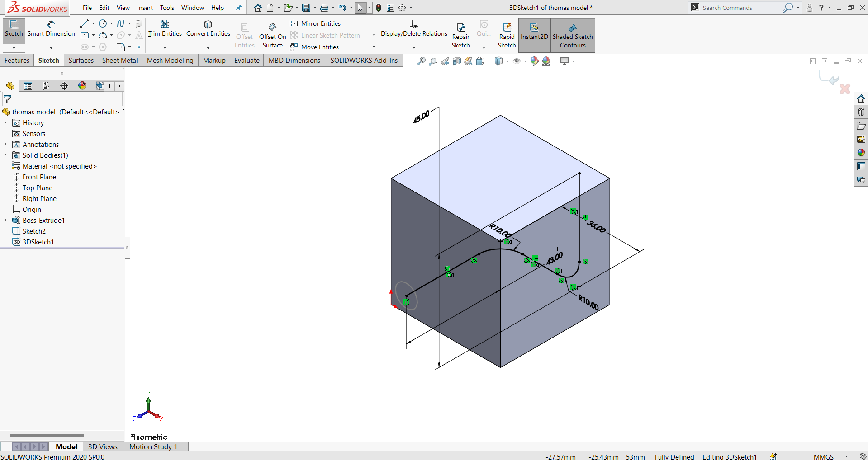Open the ConfigurationManager tab
Screen dimensions: 868x460
[x=46, y=86]
